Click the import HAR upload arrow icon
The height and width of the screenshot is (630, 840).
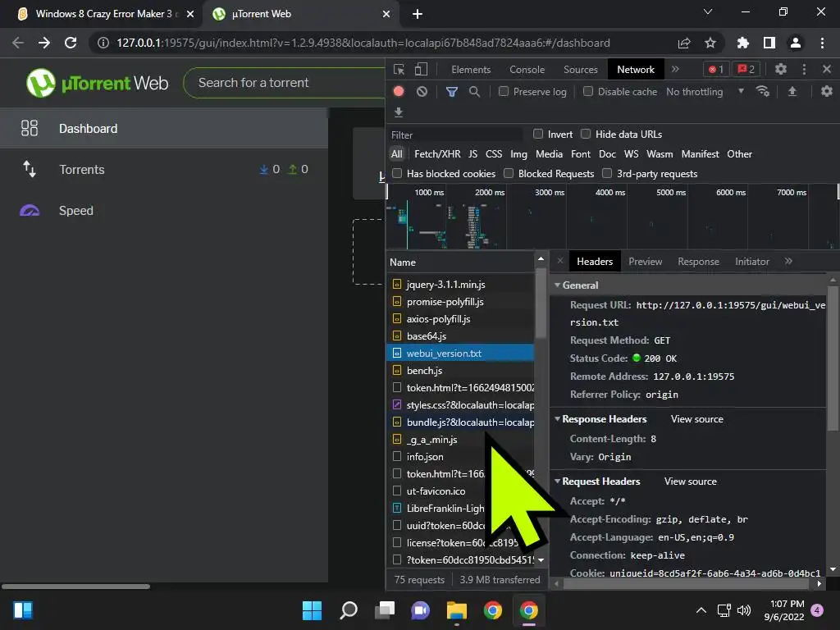[792, 92]
